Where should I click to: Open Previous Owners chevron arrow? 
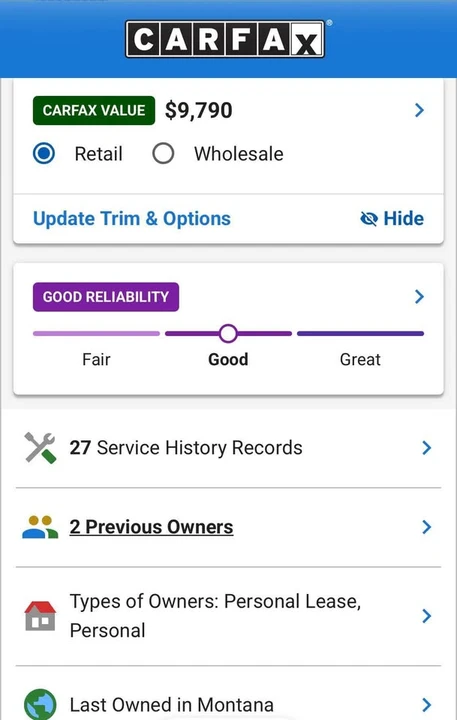427,527
